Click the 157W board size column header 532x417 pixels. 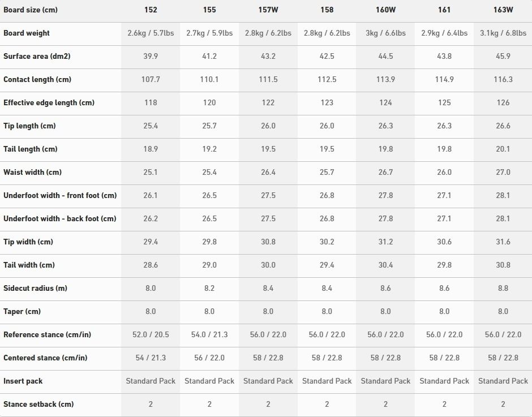tap(268, 10)
